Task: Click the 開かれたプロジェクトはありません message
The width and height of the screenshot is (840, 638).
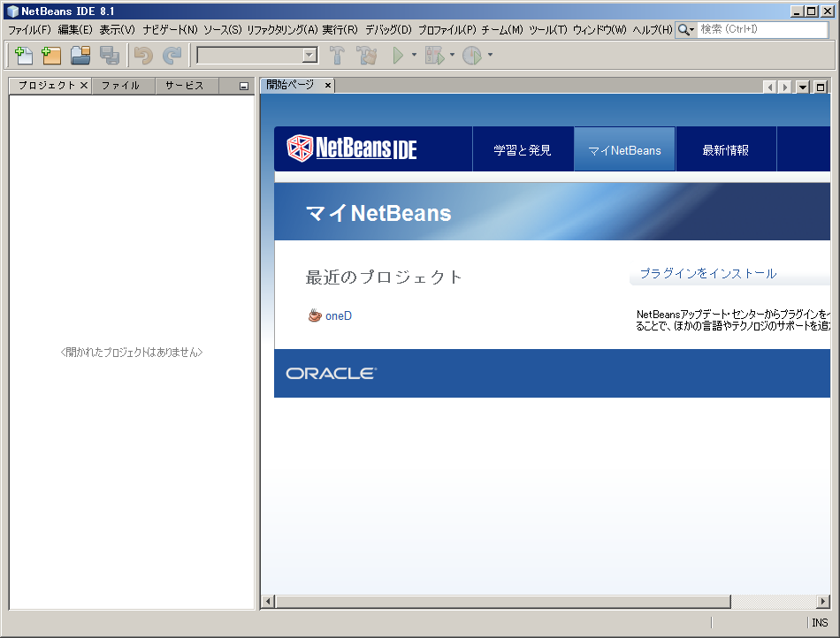Action: click(132, 353)
